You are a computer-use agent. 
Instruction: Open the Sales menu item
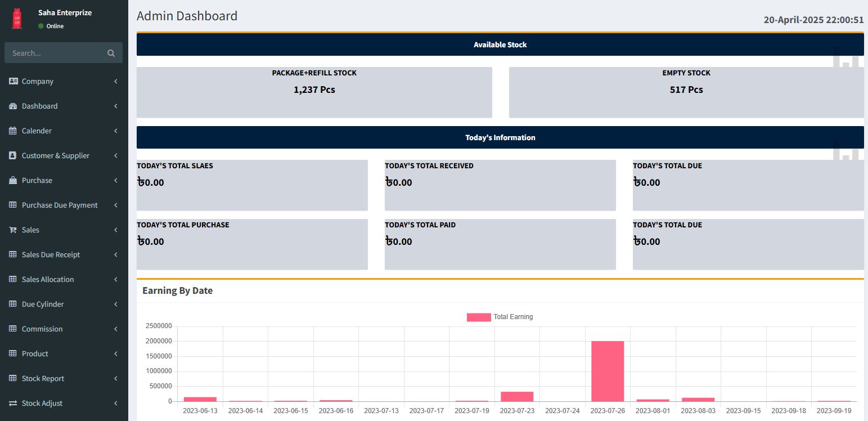(64, 230)
